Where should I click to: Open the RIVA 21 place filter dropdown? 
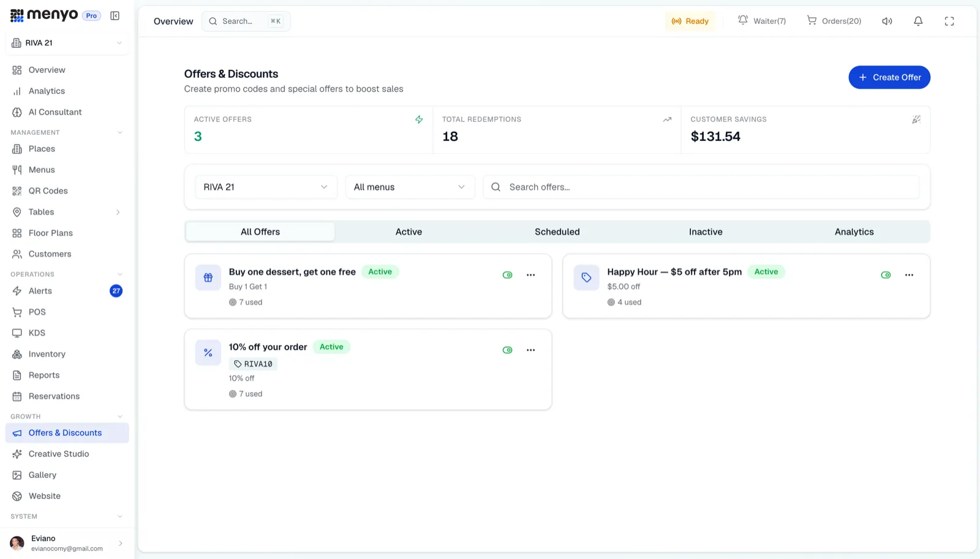tap(266, 187)
